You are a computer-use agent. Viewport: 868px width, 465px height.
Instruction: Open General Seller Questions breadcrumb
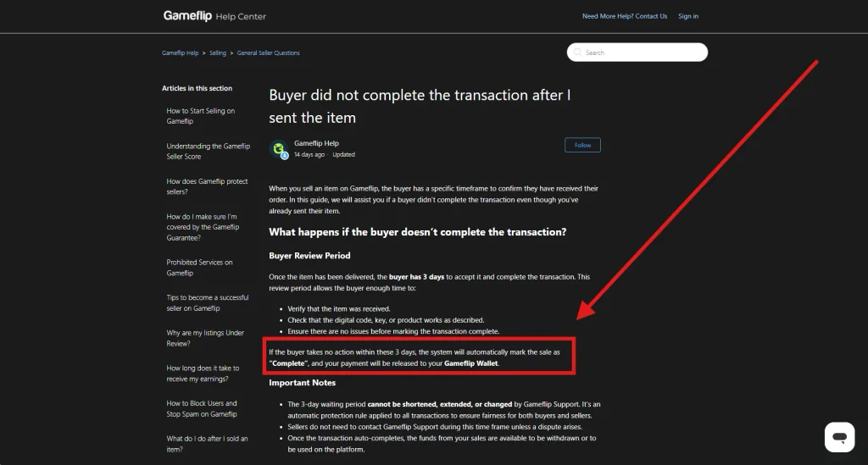tap(269, 53)
